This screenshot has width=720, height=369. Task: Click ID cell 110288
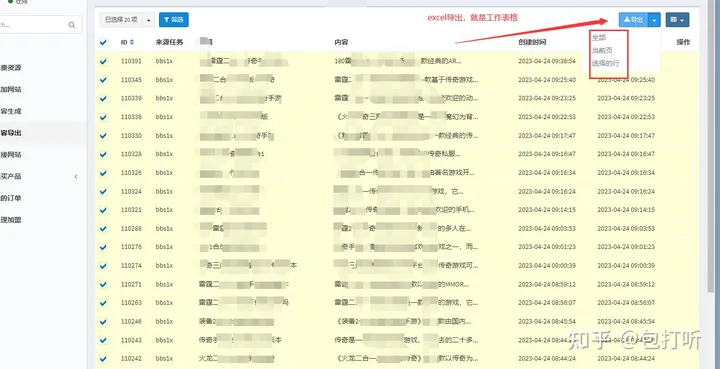(x=131, y=229)
